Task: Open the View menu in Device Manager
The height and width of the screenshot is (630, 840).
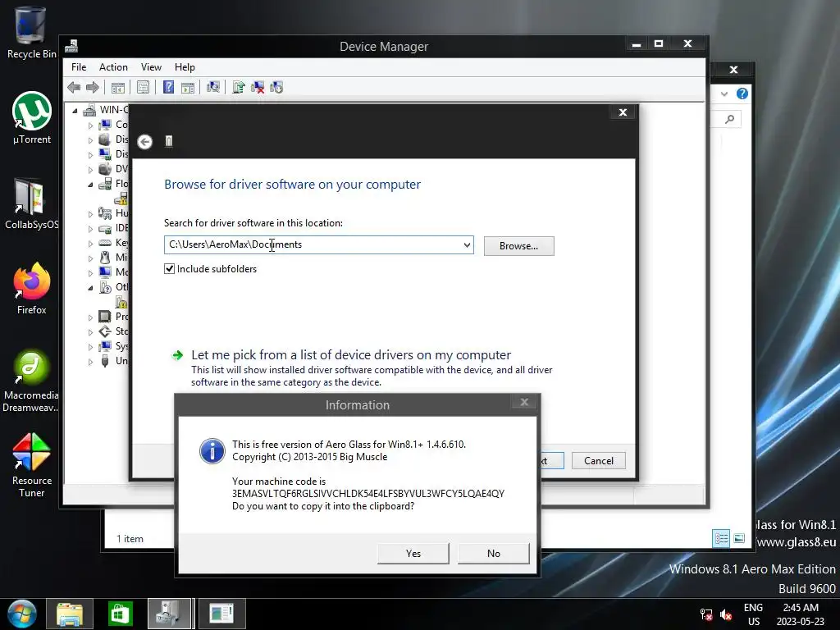Action: click(151, 67)
